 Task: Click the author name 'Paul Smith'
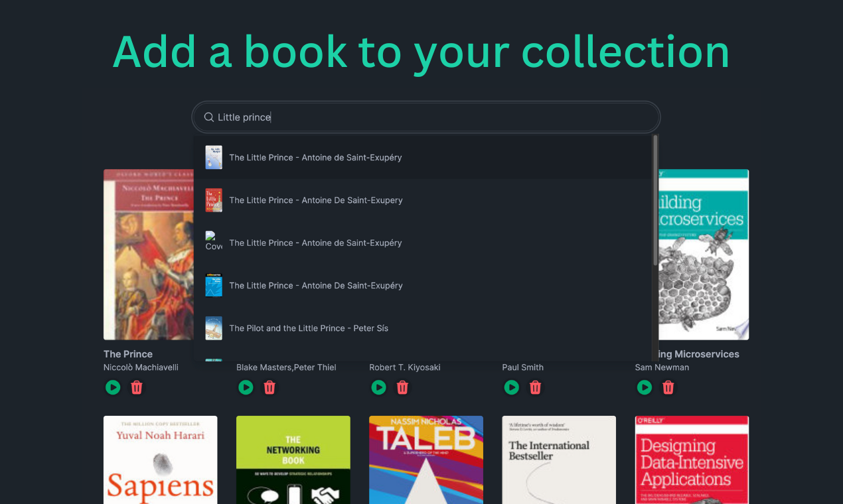[x=523, y=367]
